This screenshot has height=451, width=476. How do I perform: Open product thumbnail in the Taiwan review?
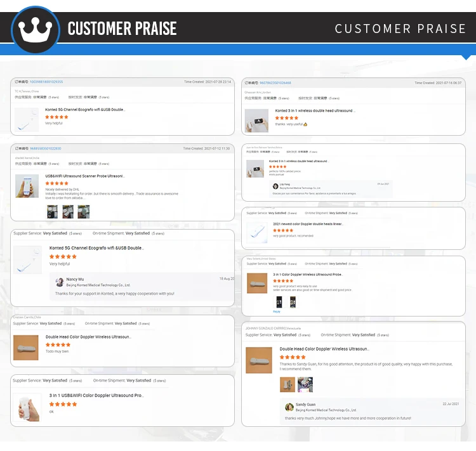coord(27,120)
